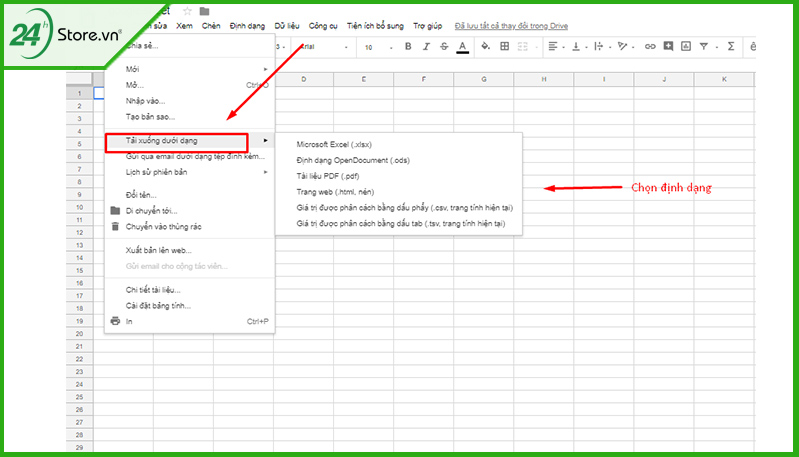Viewport: 799px width, 457px height.
Task: Select the tab-separated .tsv download option
Action: click(399, 224)
